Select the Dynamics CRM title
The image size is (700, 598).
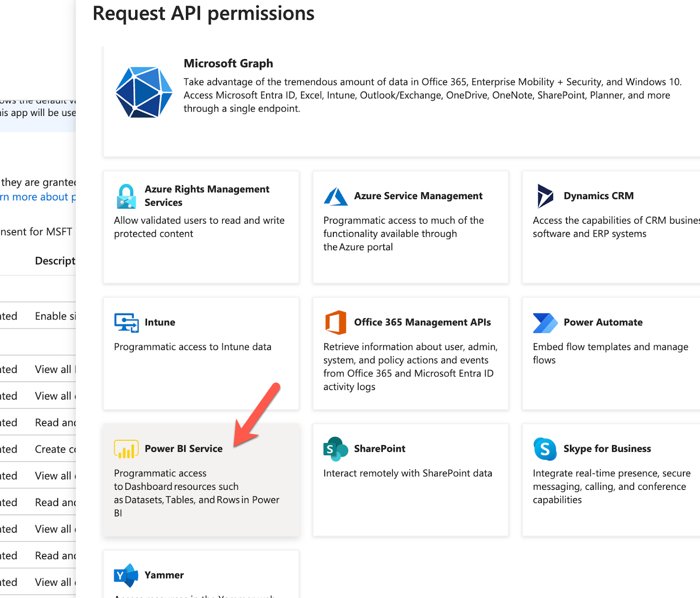598,196
